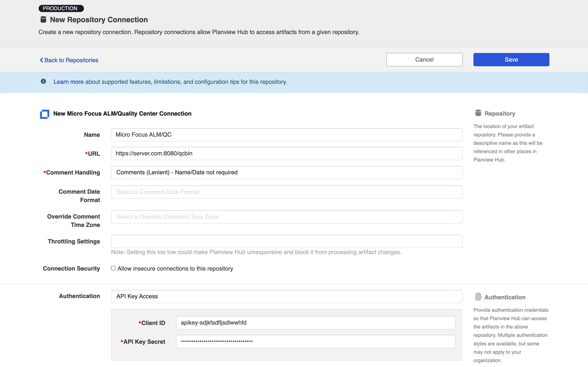Enable insecure connections to this repository
This screenshot has height=367, width=588.
(113, 268)
